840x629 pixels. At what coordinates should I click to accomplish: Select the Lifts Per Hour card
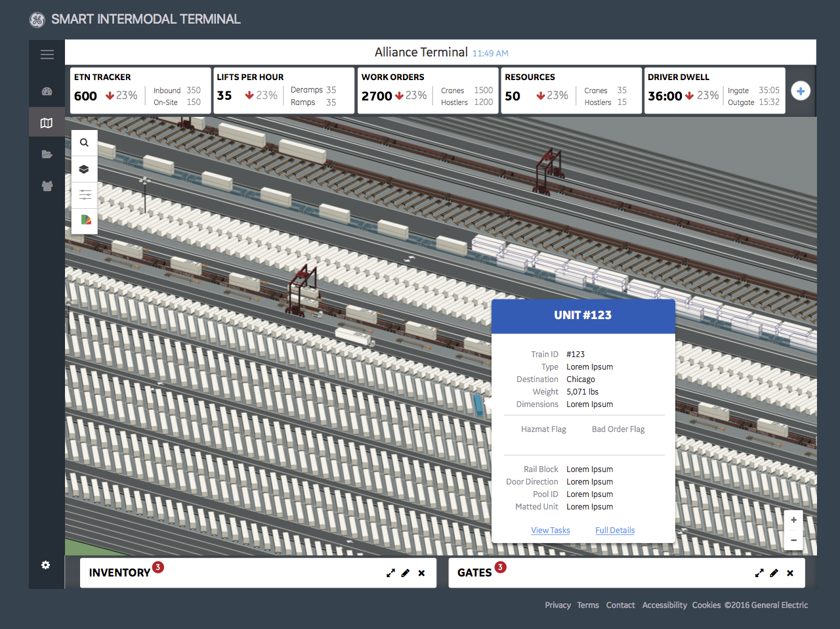click(283, 91)
